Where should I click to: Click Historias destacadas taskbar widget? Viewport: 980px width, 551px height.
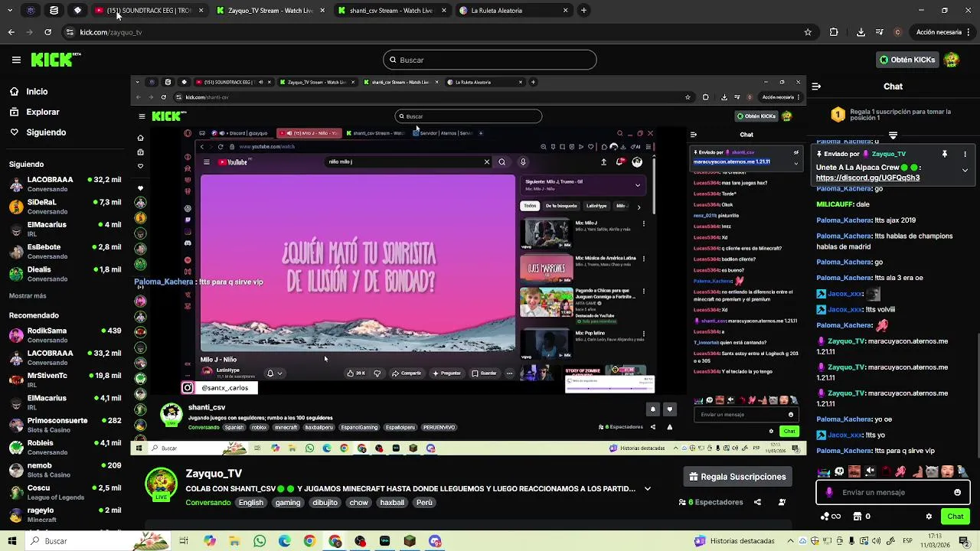point(734,541)
